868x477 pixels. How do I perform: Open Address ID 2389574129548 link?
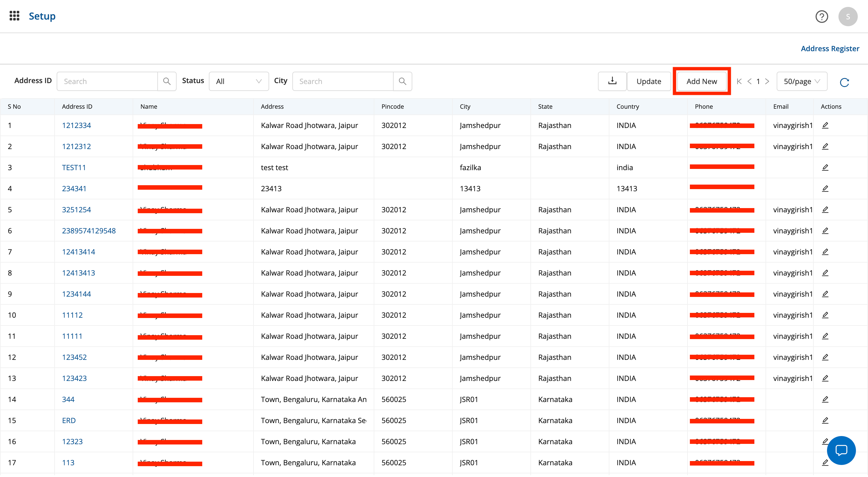point(89,231)
